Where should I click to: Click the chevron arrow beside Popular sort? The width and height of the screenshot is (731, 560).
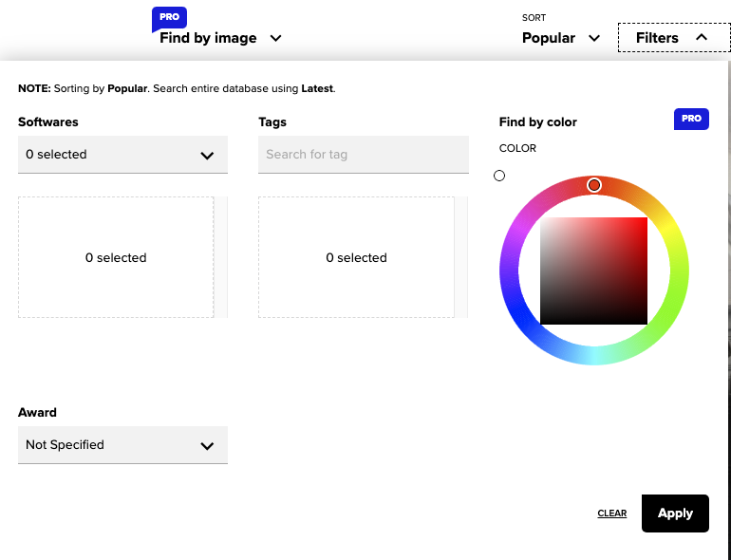point(594,39)
